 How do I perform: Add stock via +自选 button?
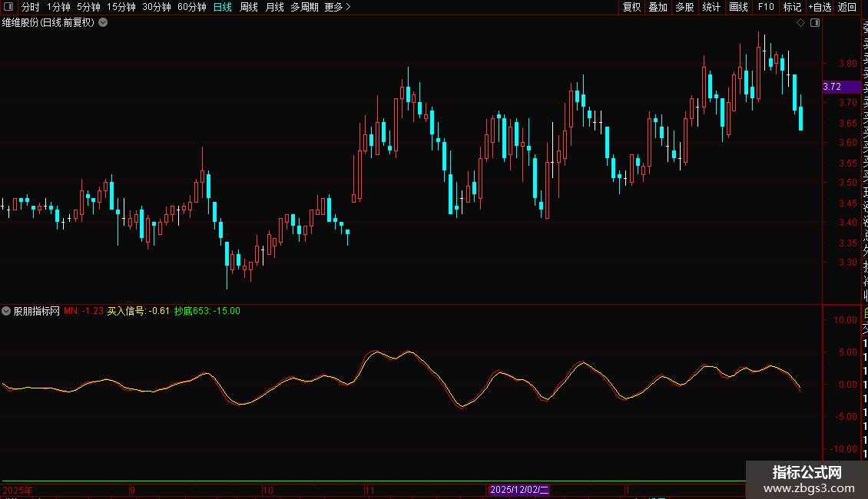point(820,7)
